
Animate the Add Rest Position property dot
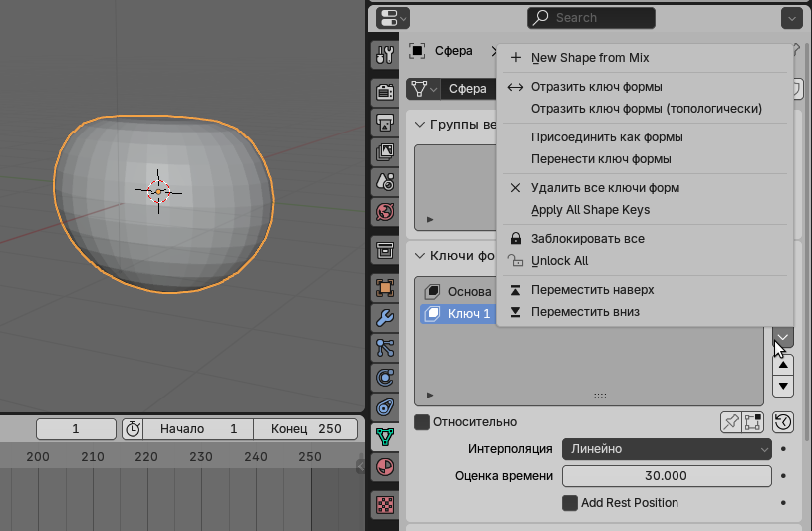[783, 503]
